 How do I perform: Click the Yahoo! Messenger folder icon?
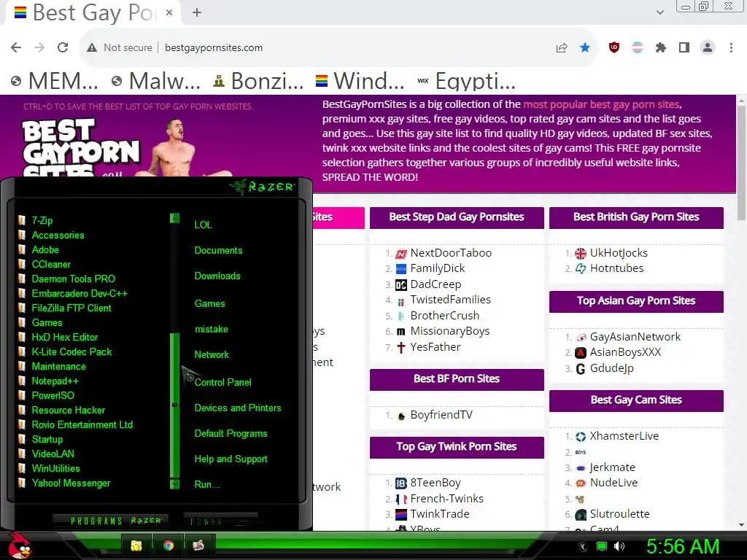21,483
